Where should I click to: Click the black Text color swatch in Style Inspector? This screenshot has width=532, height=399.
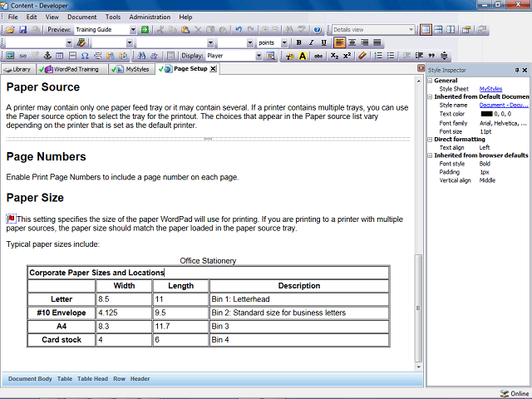pos(486,114)
